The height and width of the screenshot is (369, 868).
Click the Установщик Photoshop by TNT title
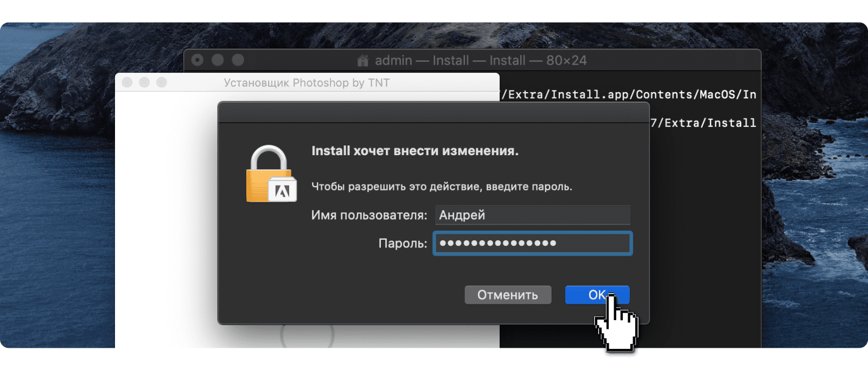[307, 82]
